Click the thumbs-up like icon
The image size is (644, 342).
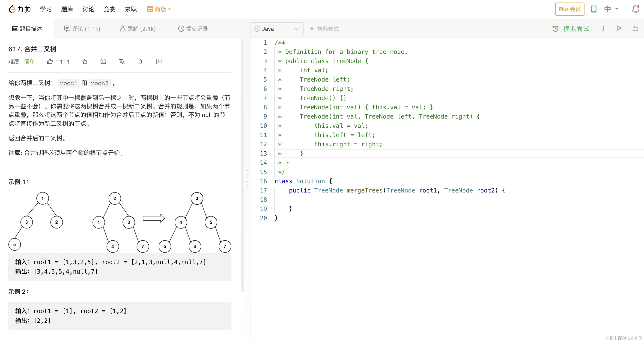[x=50, y=61]
